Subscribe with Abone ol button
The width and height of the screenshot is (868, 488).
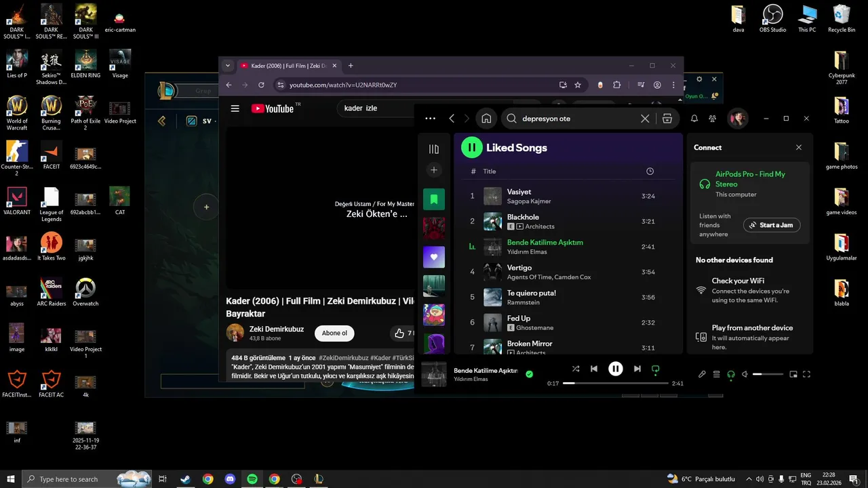click(334, 333)
